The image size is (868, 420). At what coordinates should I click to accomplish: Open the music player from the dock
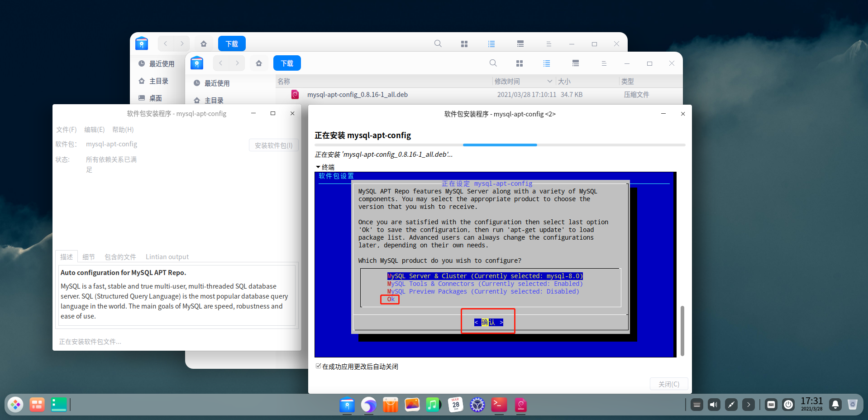coord(433,405)
